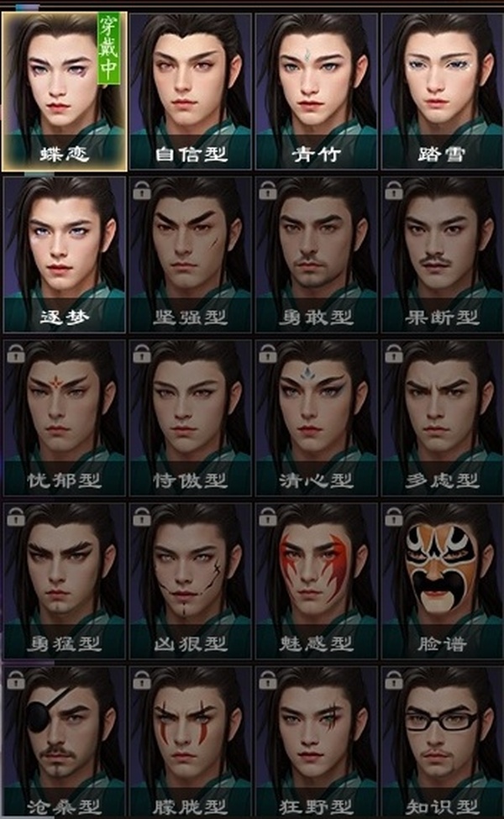Image resolution: width=504 pixels, height=819 pixels.
Task: Click the lock icon on 脸谱
Action: click(393, 517)
